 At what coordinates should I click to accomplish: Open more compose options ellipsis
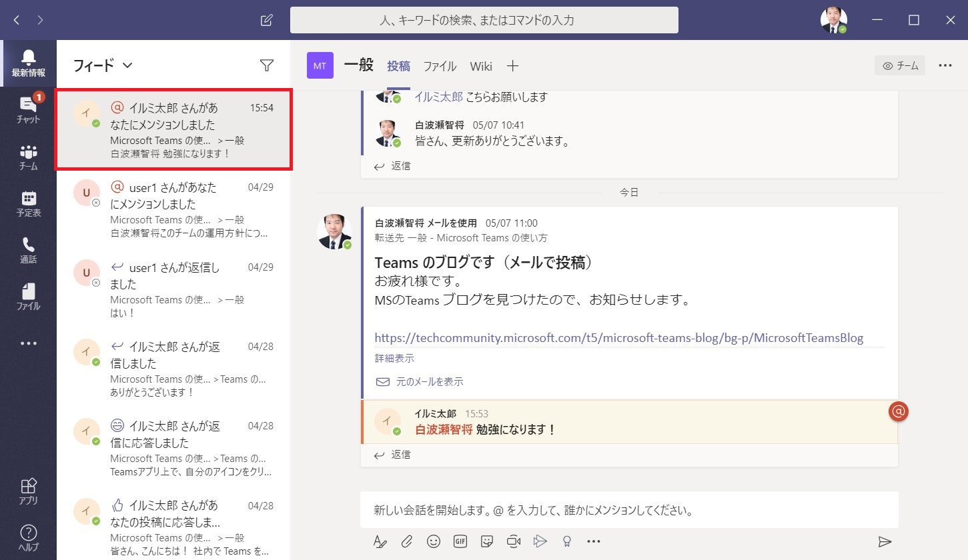tap(594, 541)
